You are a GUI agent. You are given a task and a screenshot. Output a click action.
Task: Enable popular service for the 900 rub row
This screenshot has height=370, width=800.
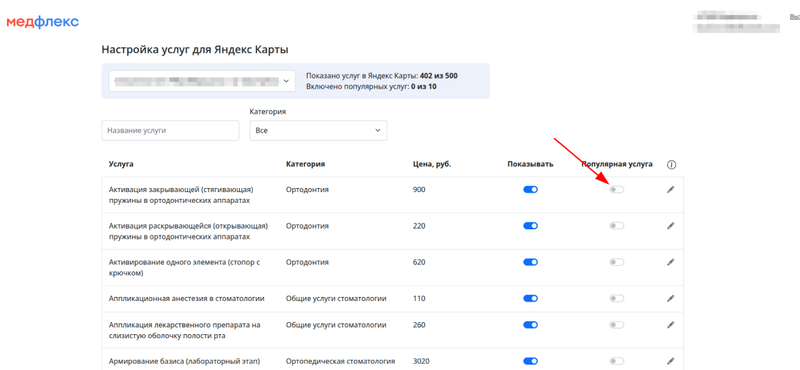click(616, 189)
